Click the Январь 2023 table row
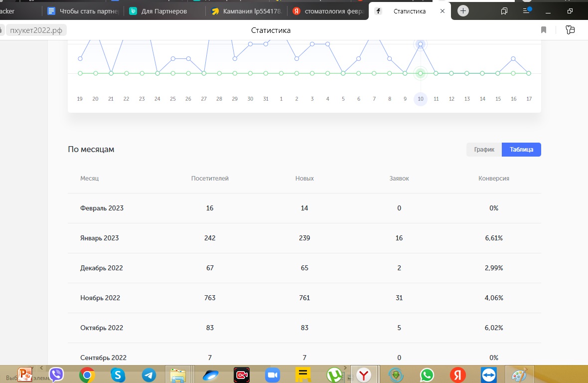 point(304,238)
